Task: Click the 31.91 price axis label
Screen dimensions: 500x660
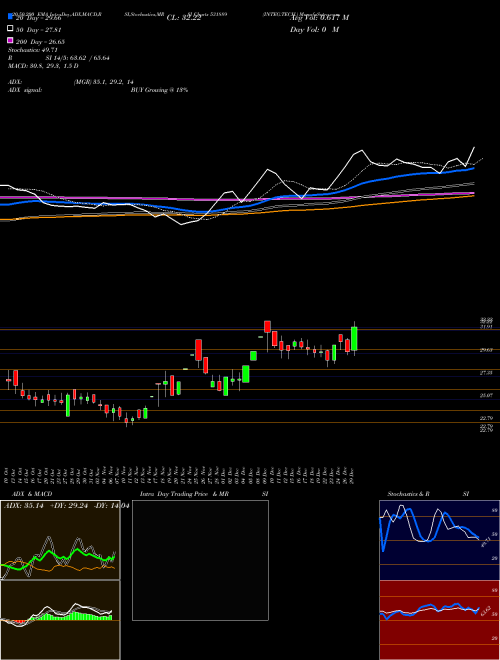Action: point(487,327)
